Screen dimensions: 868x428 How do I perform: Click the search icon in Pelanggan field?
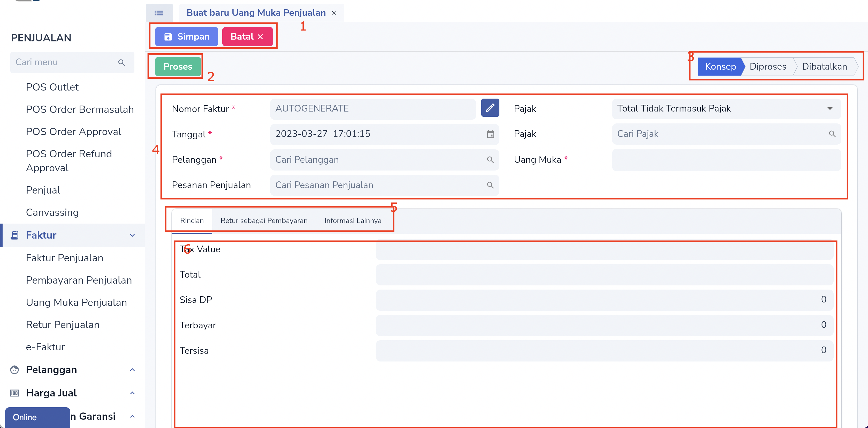490,160
